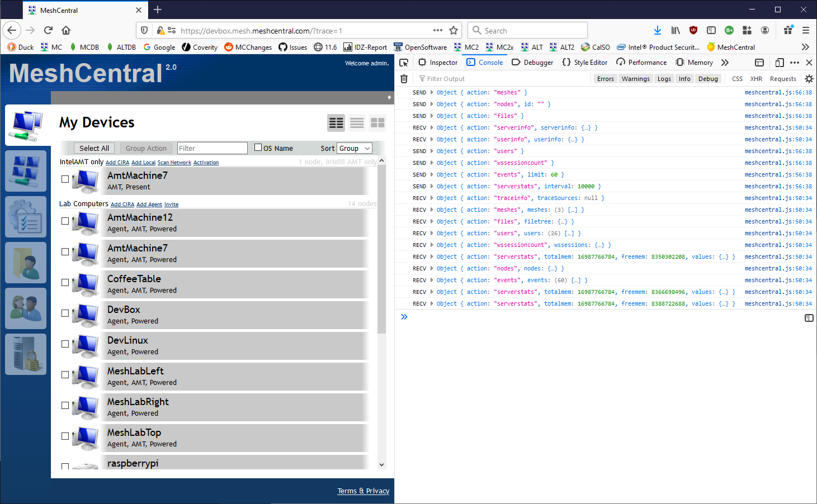Click device list scrollbar down arrow

381,464
